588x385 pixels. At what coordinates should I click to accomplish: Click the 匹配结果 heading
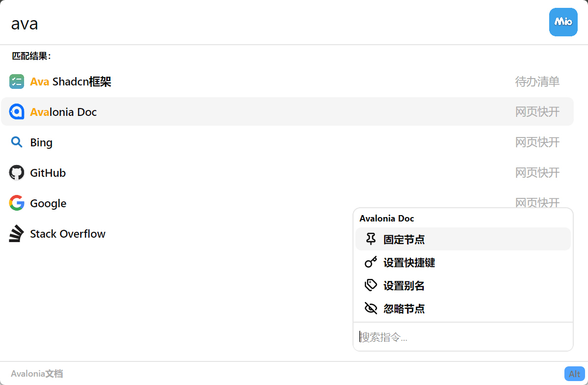[31, 56]
